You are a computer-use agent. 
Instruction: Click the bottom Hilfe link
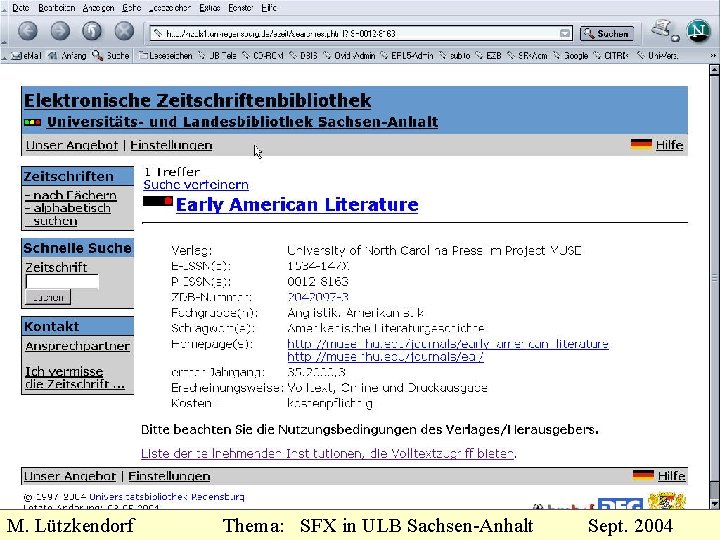click(x=672, y=476)
